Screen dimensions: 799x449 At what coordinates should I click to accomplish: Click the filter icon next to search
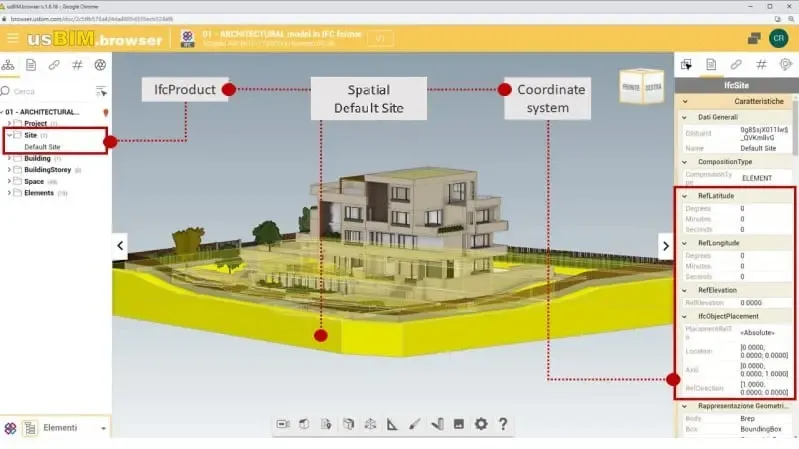coord(101,91)
